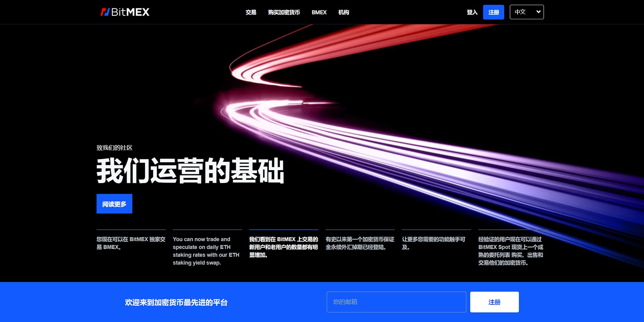The height and width of the screenshot is (322, 644).
Task: Select the slide about 独家交易 BMEX
Action: click(131, 243)
